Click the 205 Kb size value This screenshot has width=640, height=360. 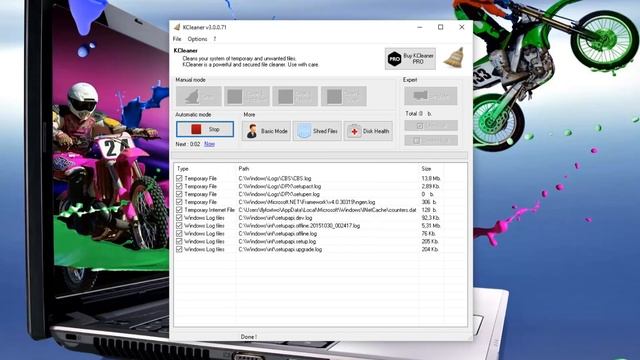click(x=430, y=242)
